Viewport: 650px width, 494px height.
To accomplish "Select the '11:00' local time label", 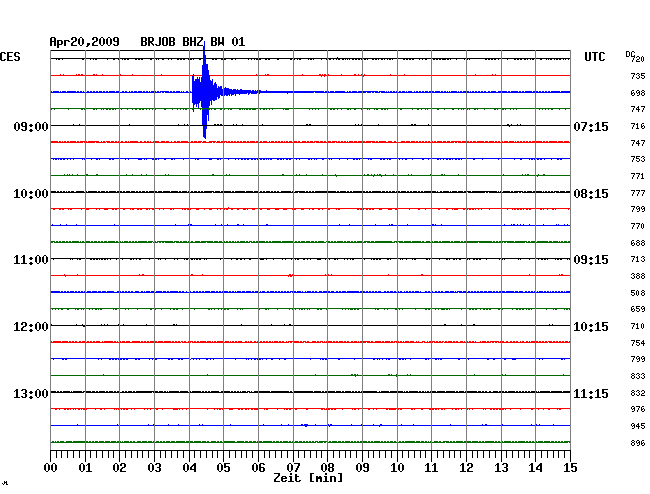I will pos(31,260).
